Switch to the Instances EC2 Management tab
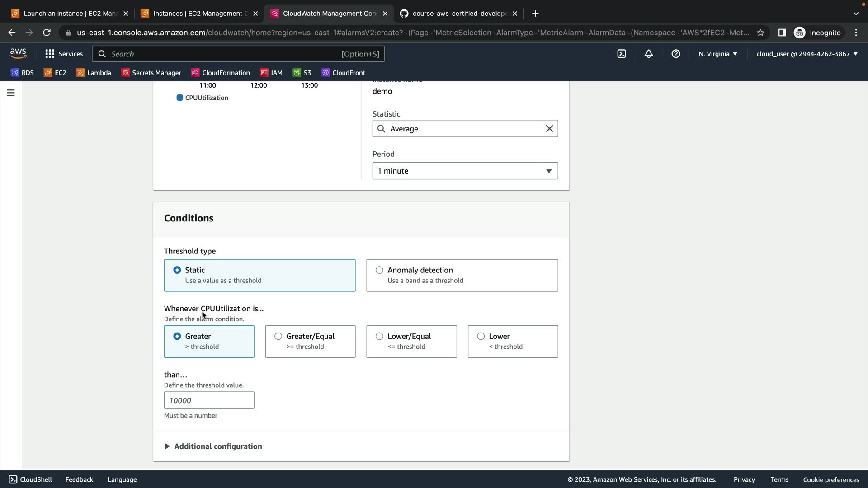This screenshot has height=488, width=868. (199, 14)
